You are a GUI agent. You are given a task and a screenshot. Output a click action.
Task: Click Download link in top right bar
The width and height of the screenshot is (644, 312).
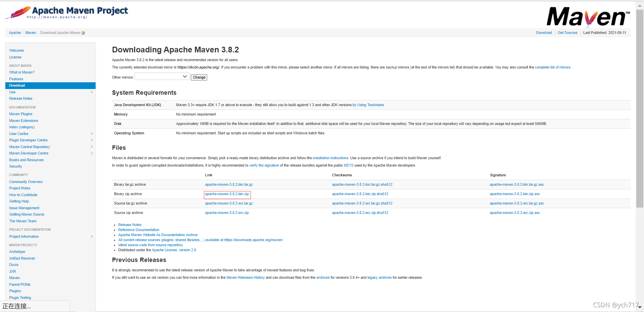pos(544,33)
